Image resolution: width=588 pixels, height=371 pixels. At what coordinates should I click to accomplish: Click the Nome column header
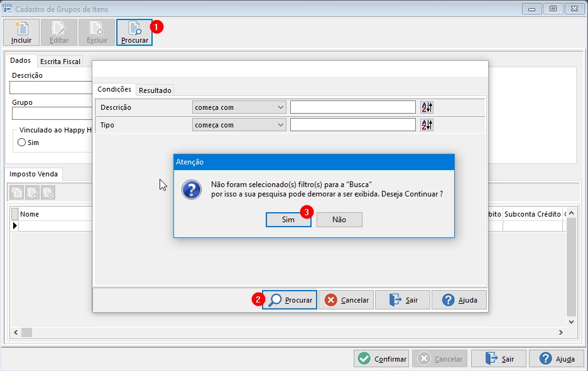coord(55,214)
